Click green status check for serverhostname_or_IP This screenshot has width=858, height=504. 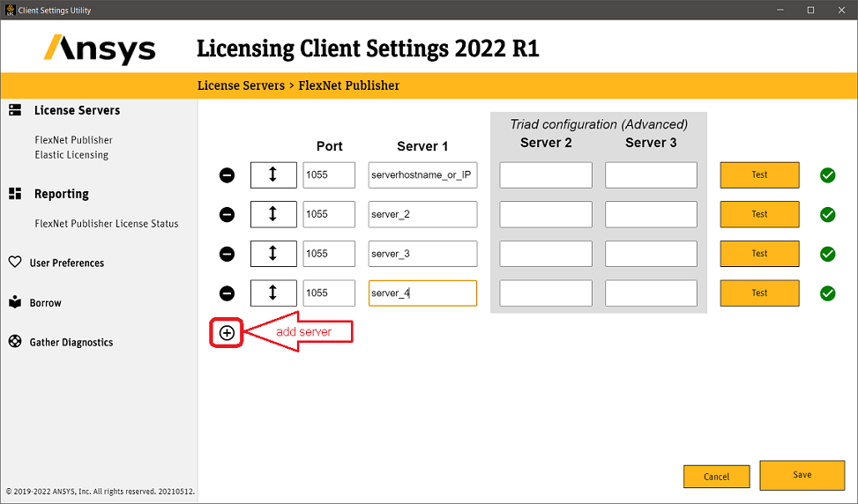828,175
